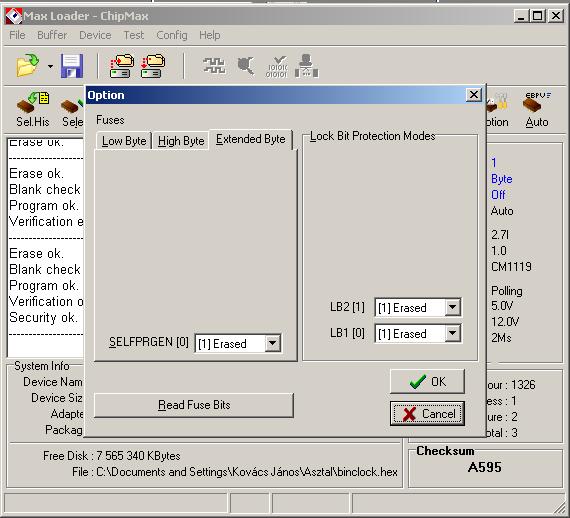Expand the open-file dropdown arrow
The image size is (570, 518).
pyautogui.click(x=50, y=66)
